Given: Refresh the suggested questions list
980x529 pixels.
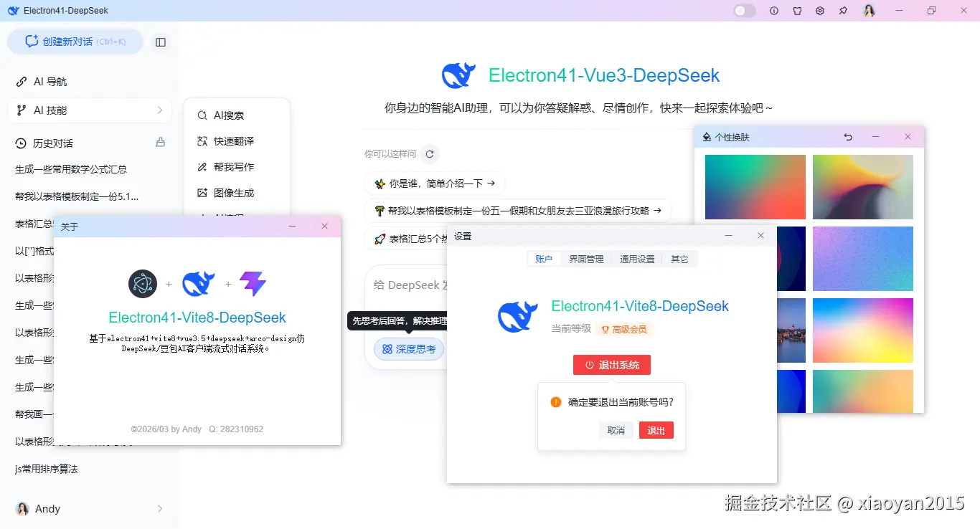Looking at the screenshot, I should [430, 153].
